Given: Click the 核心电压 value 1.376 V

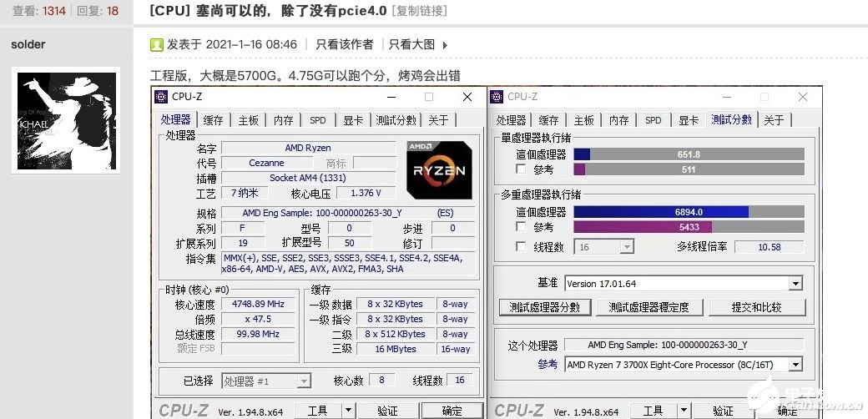Looking at the screenshot, I should (366, 193).
